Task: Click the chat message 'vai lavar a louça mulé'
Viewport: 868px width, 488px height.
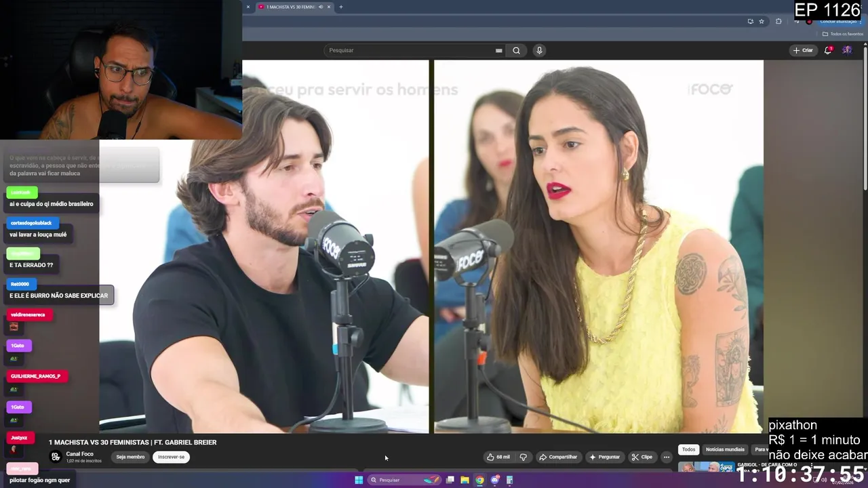Action: 38,235
